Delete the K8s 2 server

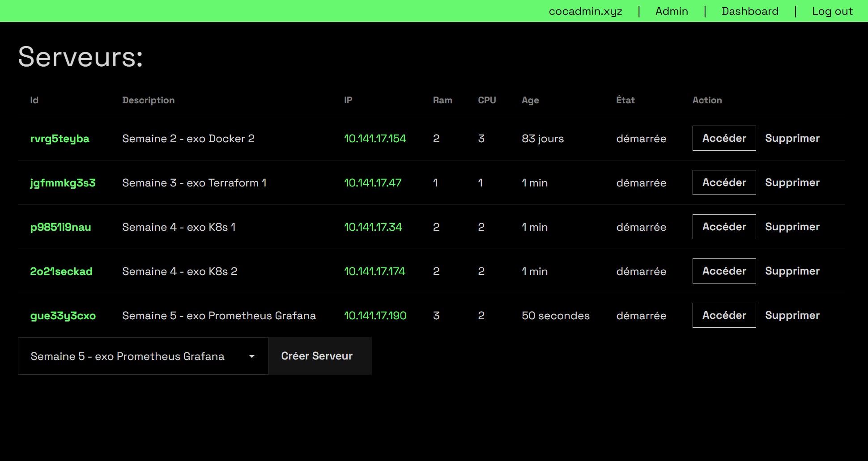pyautogui.click(x=792, y=271)
